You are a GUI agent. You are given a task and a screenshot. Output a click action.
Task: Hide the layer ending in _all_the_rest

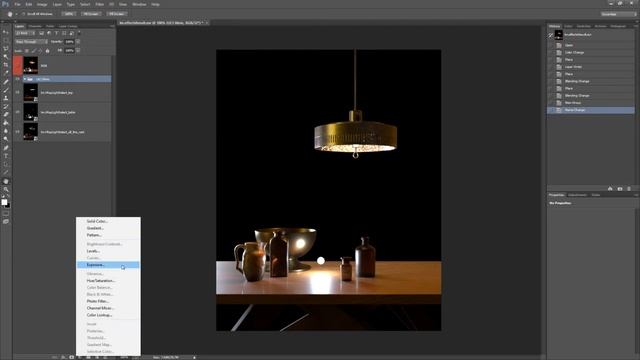pyautogui.click(x=18, y=132)
